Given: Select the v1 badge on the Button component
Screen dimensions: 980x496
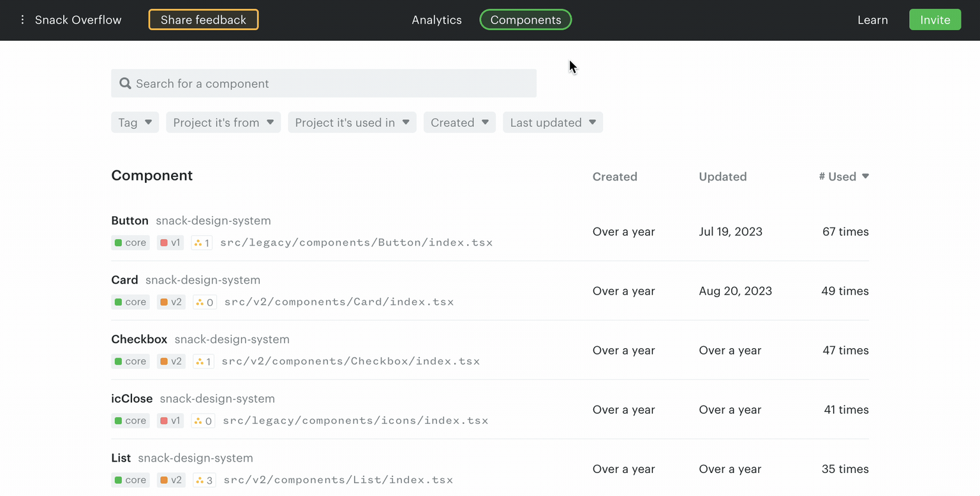Looking at the screenshot, I should click(x=170, y=242).
